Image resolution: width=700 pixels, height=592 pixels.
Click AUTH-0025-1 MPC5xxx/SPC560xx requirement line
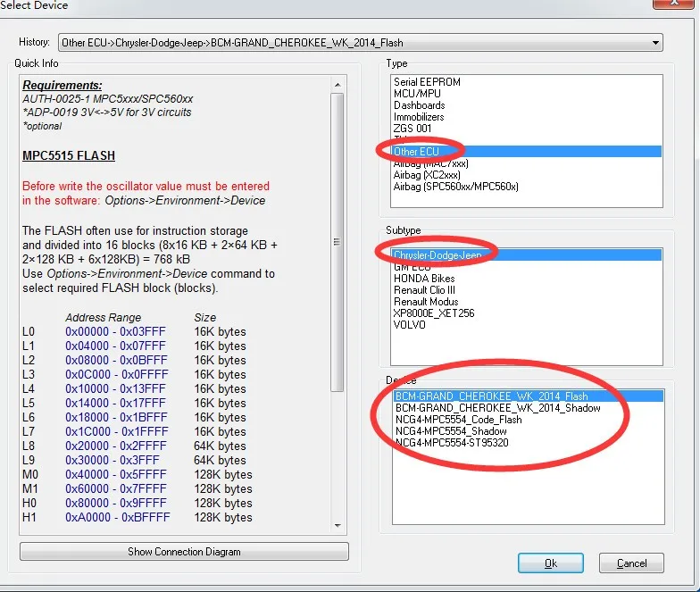[107, 98]
